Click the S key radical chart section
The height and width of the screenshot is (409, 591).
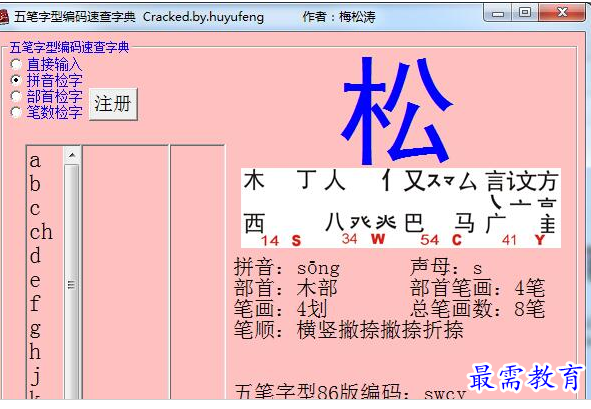pyautogui.click(x=281, y=207)
